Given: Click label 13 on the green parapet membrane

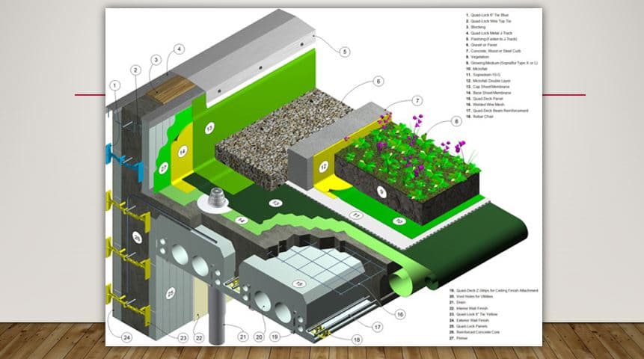Looking at the screenshot, I should click(209, 129).
